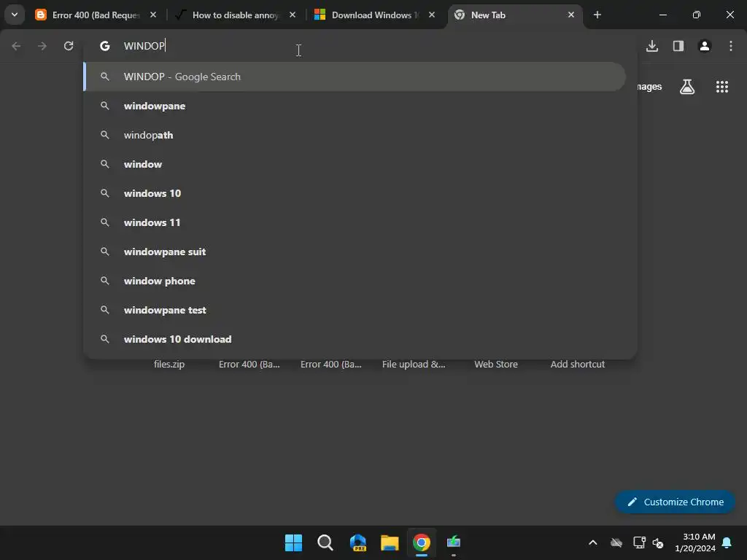Close the Download Windows 10 tab
This screenshot has width=747, height=560.
[432, 15]
